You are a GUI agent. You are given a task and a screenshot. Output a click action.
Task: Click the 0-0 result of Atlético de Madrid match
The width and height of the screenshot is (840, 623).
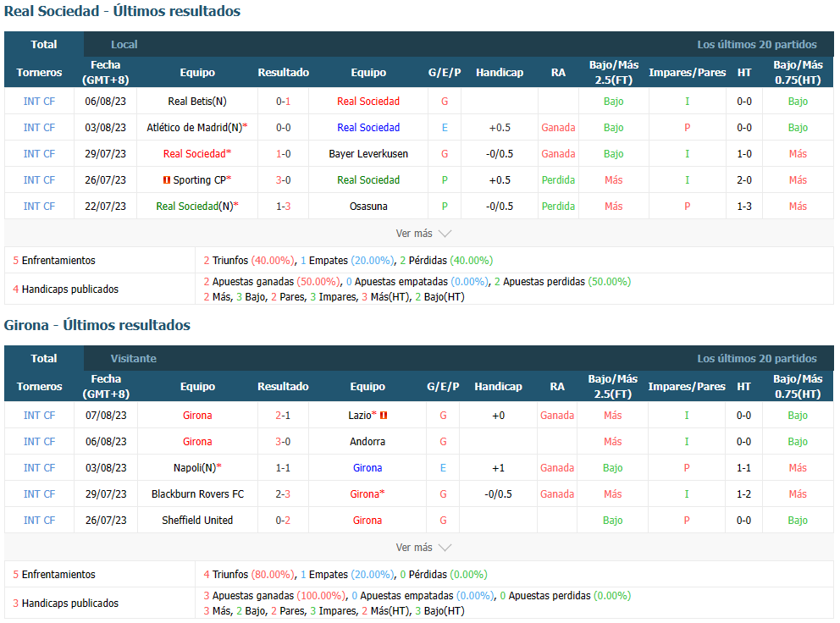(284, 128)
